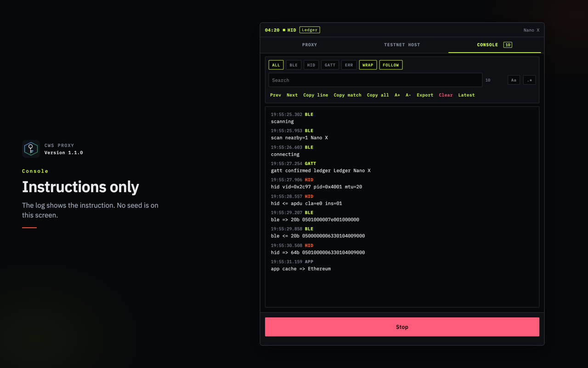Show only ERR log entries
588x368 pixels.
click(x=349, y=65)
